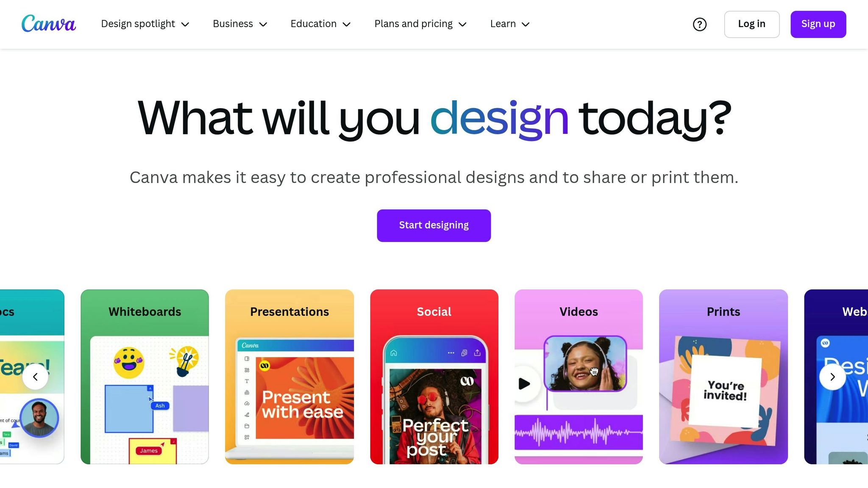
Task: Click the share icon in Social phone mockup
Action: 477,353
